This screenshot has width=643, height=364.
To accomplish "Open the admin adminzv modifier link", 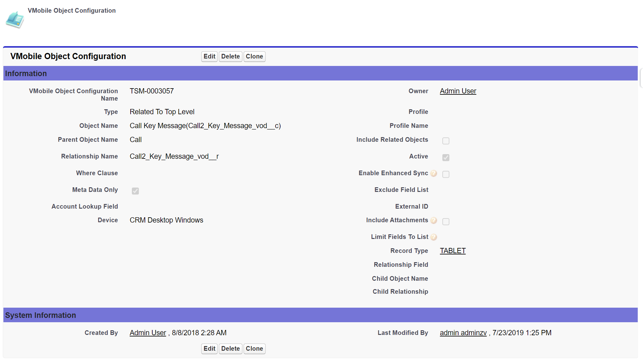I will click(x=463, y=333).
